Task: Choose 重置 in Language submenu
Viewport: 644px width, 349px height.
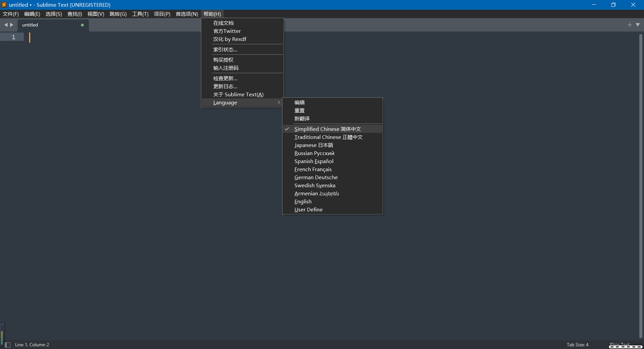Action: coord(332,111)
